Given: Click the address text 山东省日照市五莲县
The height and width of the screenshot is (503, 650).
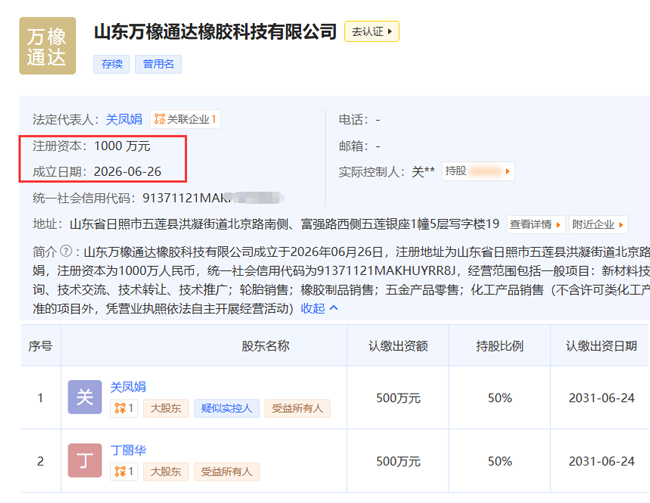Looking at the screenshot, I should [124, 224].
